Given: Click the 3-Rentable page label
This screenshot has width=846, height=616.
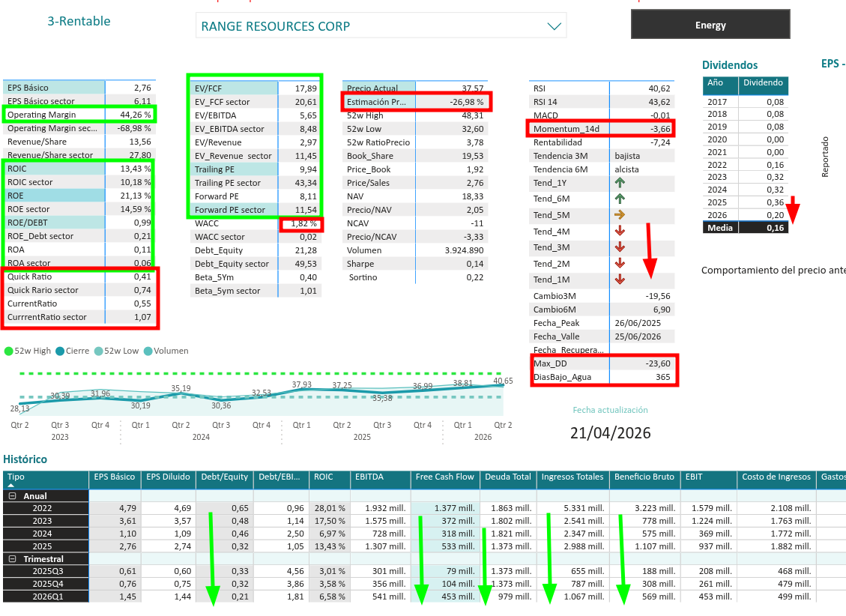Looking at the screenshot, I should click(x=79, y=21).
